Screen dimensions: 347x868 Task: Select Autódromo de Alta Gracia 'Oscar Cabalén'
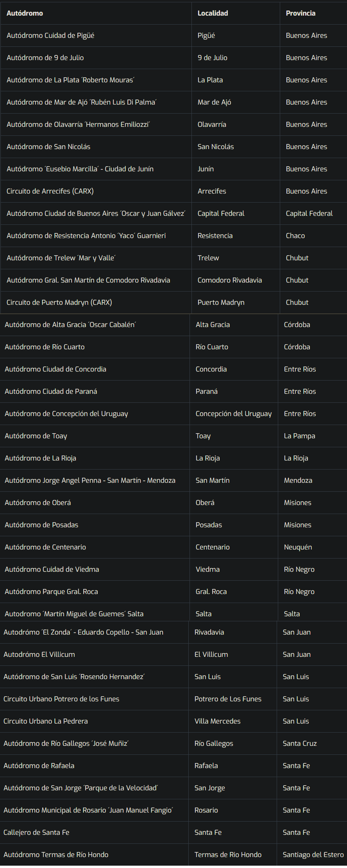pos(70,325)
